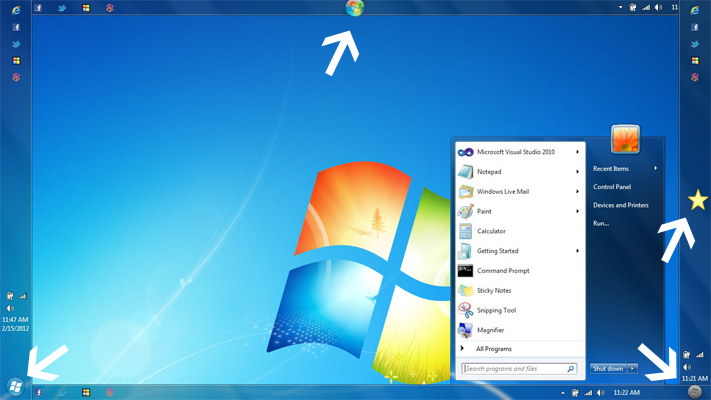Open Twitter shortcut on the top taskbar
The height and width of the screenshot is (400, 711).
(62, 8)
